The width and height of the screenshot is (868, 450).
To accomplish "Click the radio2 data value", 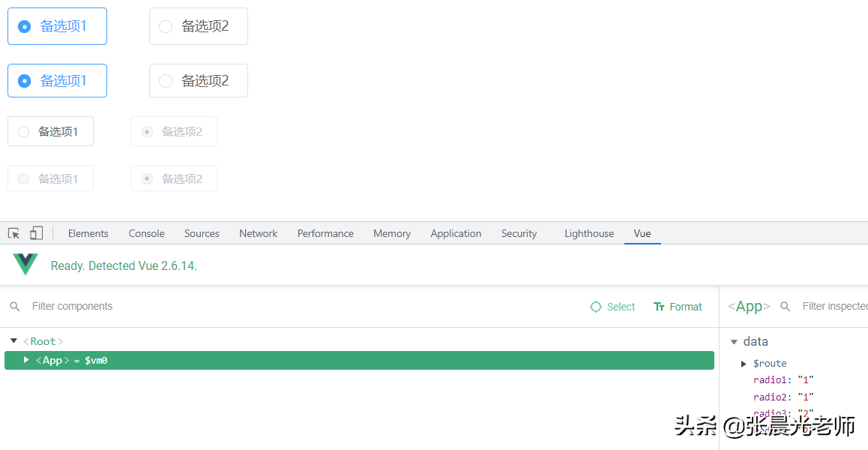I will click(806, 397).
